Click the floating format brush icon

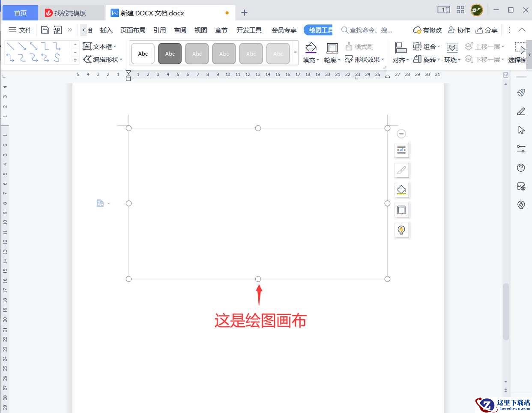point(401,170)
